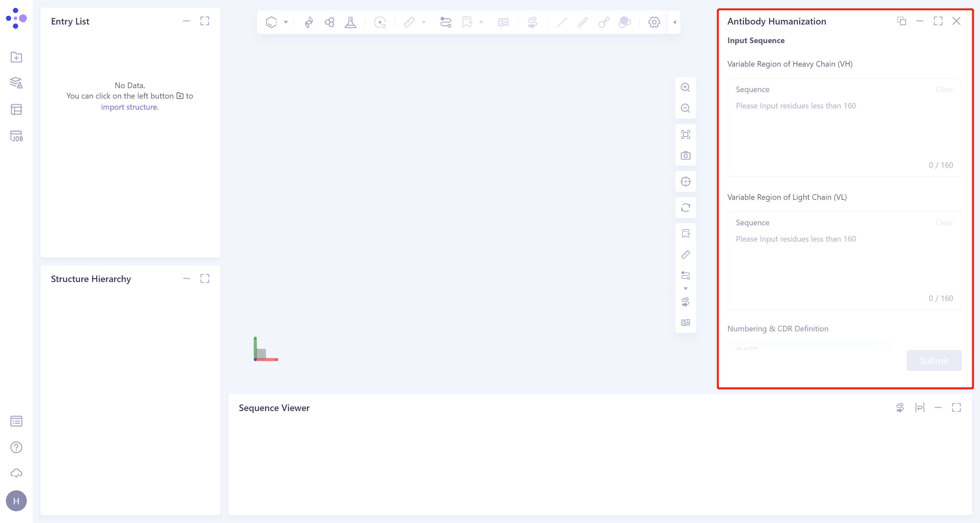Screen dimensions: 980x523
Task: Click the fit-to-screen icon in viewport controls
Action: tap(686, 135)
